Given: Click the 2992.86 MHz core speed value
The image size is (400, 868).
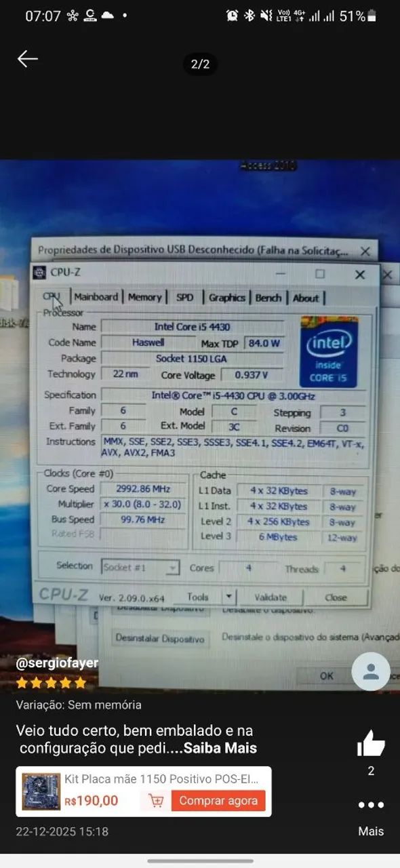Looking at the screenshot, I should click(142, 489).
